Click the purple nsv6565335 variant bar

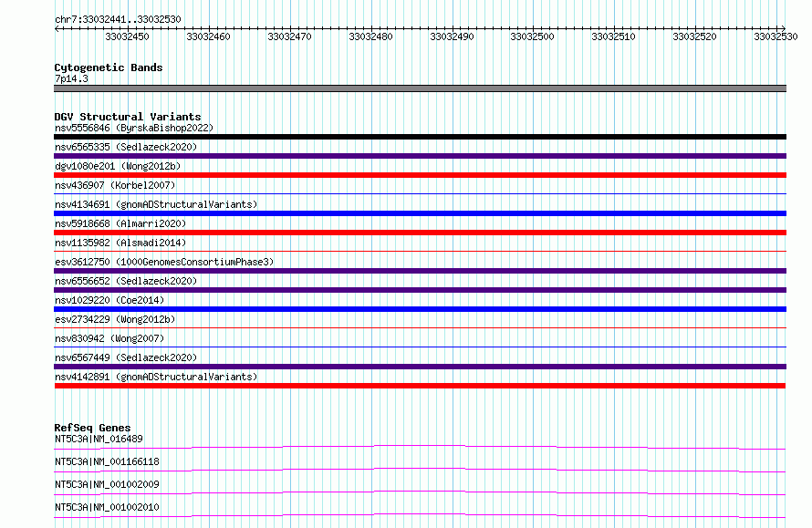pyautogui.click(x=420, y=156)
